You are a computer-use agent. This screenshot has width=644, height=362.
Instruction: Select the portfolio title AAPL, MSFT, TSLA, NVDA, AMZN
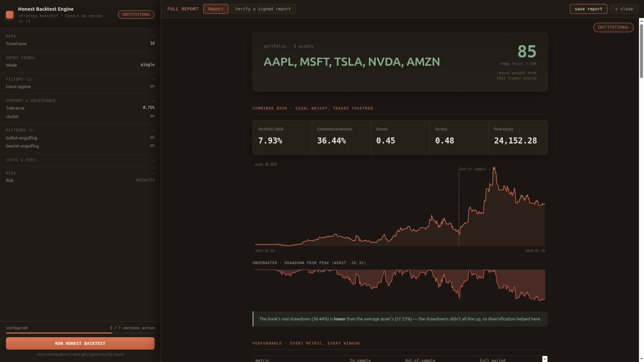click(x=352, y=62)
